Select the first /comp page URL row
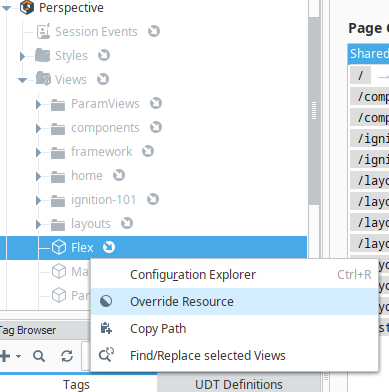Screen dimensions: 389x392 click(369, 97)
